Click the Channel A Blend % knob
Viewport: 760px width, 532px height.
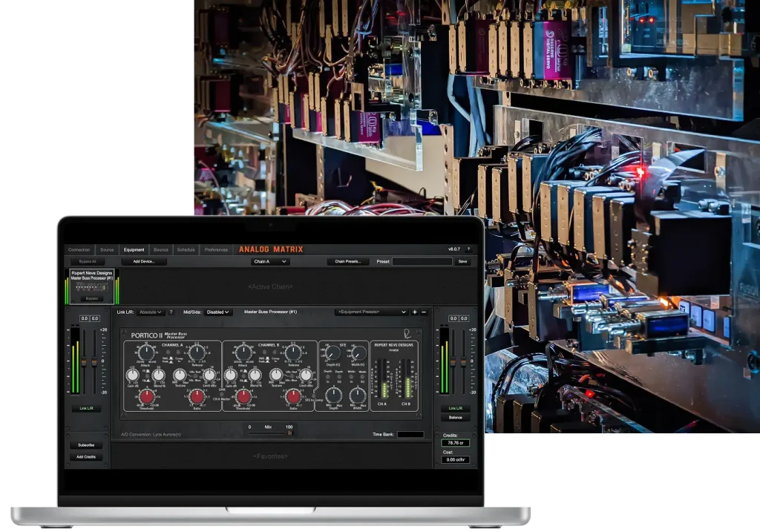pos(159,375)
